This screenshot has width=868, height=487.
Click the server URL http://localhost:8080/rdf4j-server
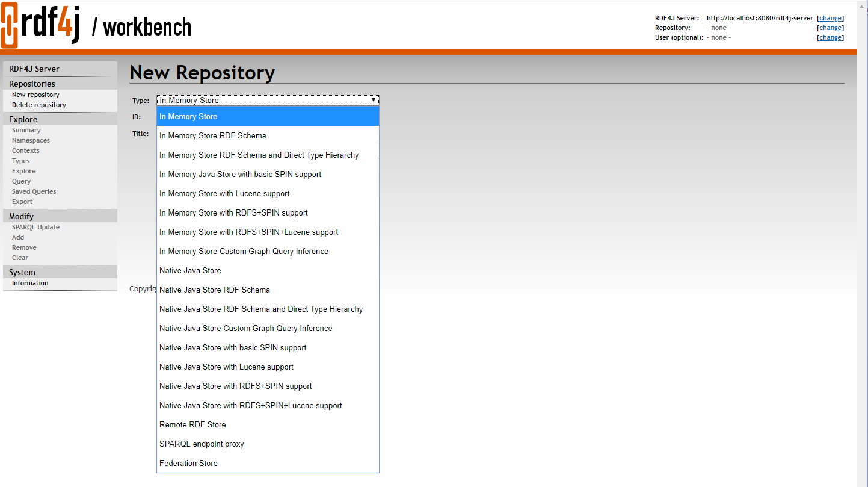(760, 18)
